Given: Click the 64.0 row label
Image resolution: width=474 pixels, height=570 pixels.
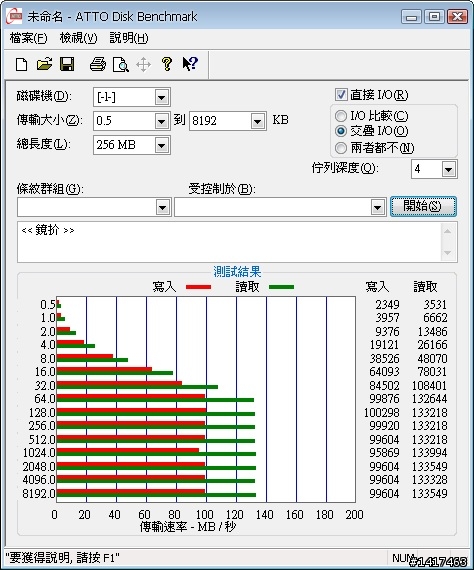Looking at the screenshot, I should pos(45,399).
